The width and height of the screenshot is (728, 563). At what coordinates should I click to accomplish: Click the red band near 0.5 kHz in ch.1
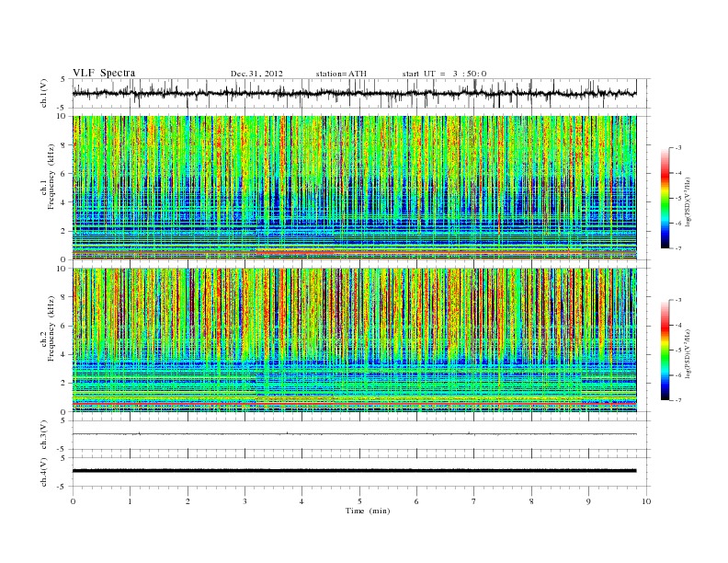pyautogui.click(x=354, y=252)
